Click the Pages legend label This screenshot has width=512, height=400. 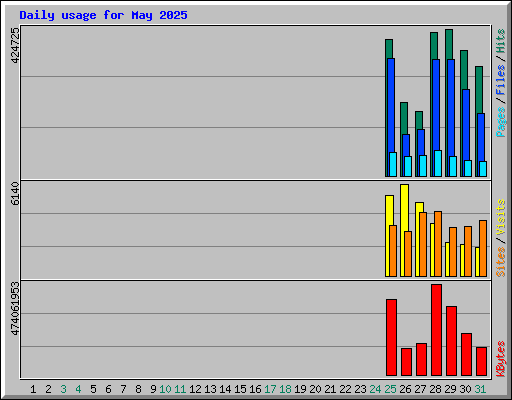pos(500,122)
